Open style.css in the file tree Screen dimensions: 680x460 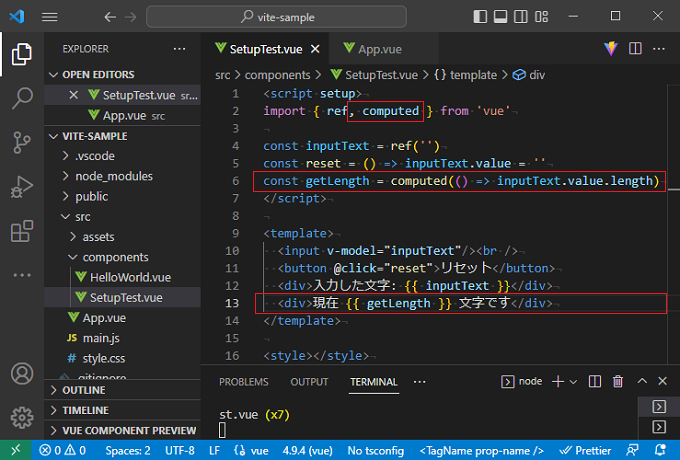point(122,359)
